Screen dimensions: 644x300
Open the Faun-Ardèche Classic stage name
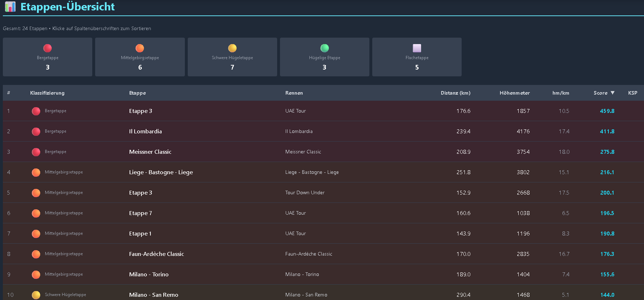click(x=156, y=254)
